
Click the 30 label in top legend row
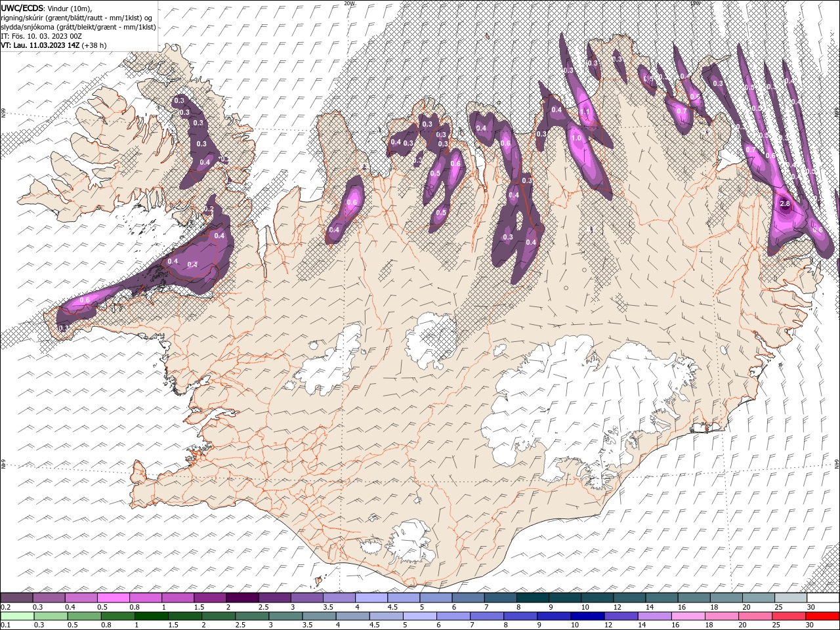pyautogui.click(x=811, y=607)
